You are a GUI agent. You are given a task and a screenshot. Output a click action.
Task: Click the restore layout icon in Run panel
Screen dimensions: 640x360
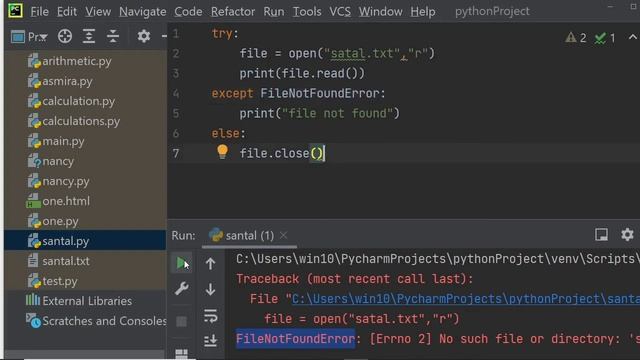coord(601,234)
